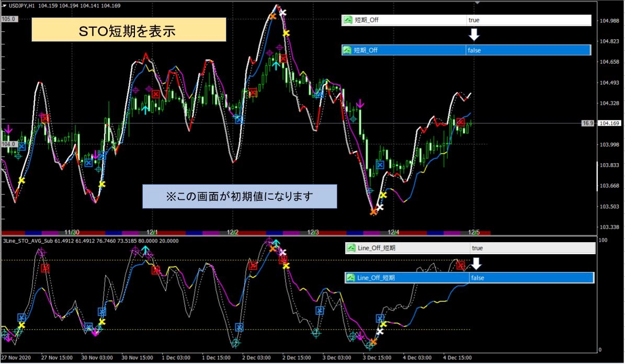
Task: Click the 105.0 level label on the left
Action: (8, 19)
